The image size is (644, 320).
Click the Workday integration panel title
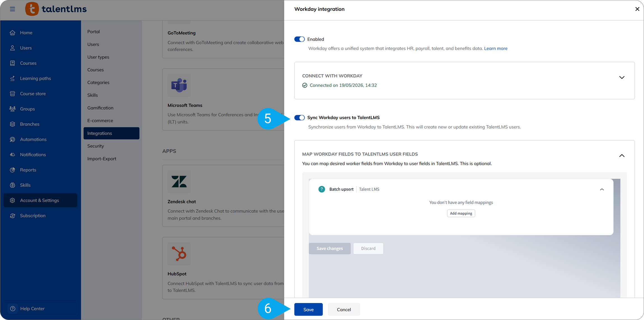click(x=319, y=9)
